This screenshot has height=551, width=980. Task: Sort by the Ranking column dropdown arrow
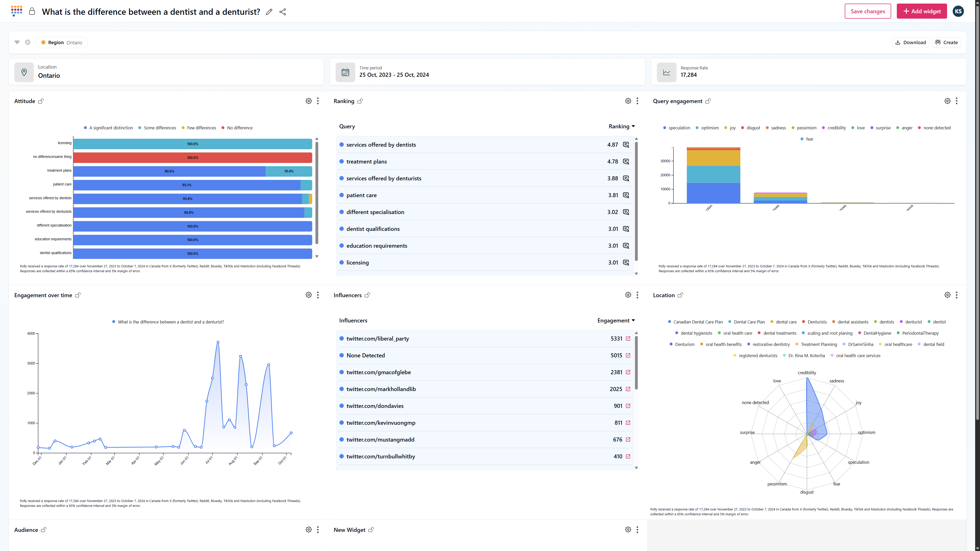633,126
